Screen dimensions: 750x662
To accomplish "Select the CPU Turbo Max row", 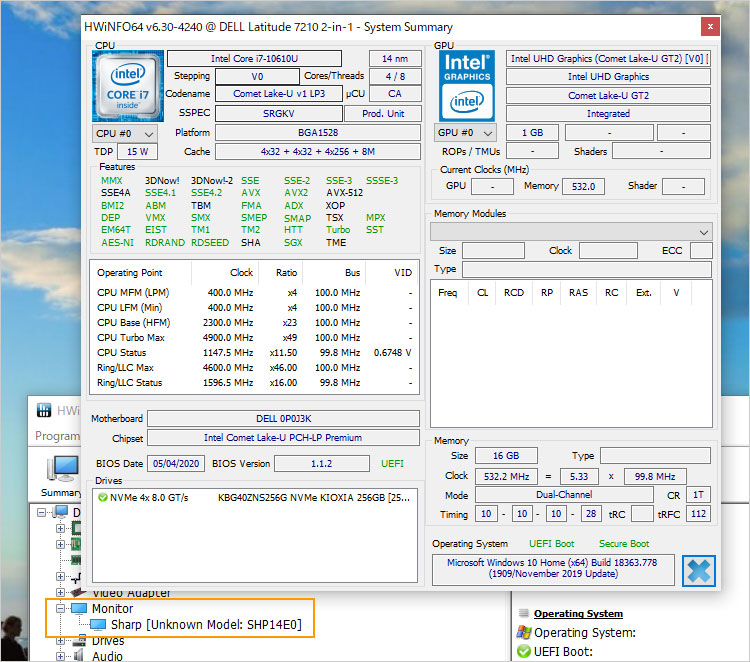I will [254, 338].
